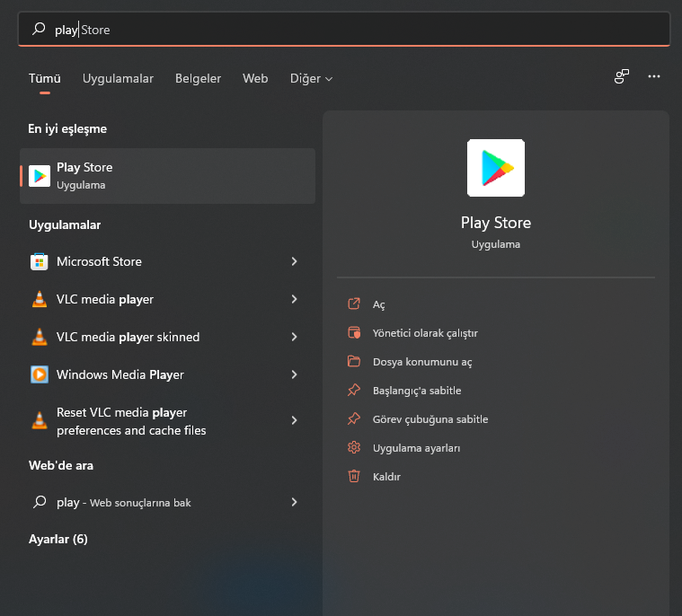
Task: Launch VLC media player result
Action: 167,299
